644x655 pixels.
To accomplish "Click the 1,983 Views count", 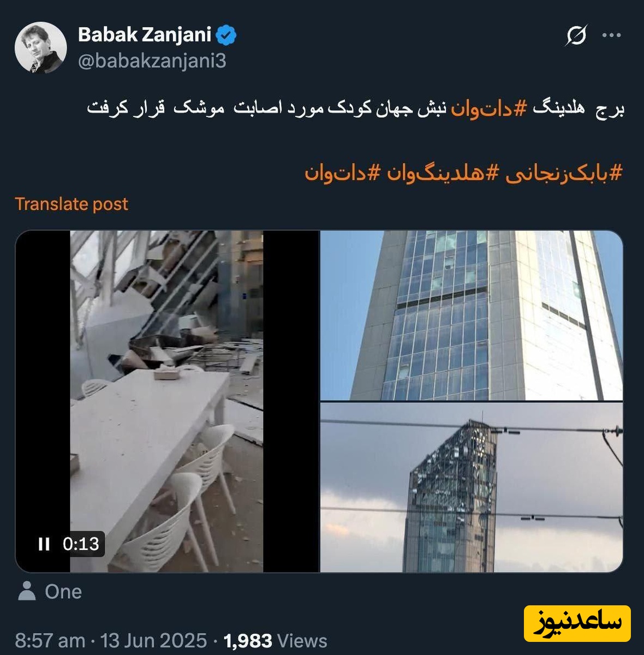I will coord(276,640).
